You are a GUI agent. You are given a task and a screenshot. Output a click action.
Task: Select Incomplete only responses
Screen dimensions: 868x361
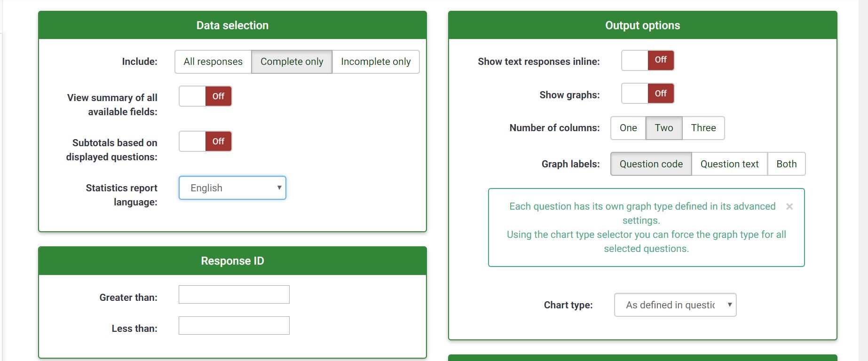[x=375, y=62]
